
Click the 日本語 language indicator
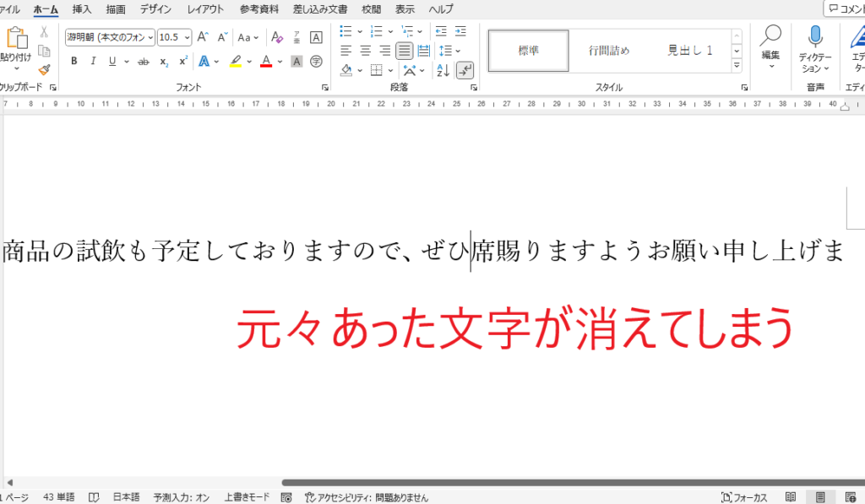tap(127, 497)
